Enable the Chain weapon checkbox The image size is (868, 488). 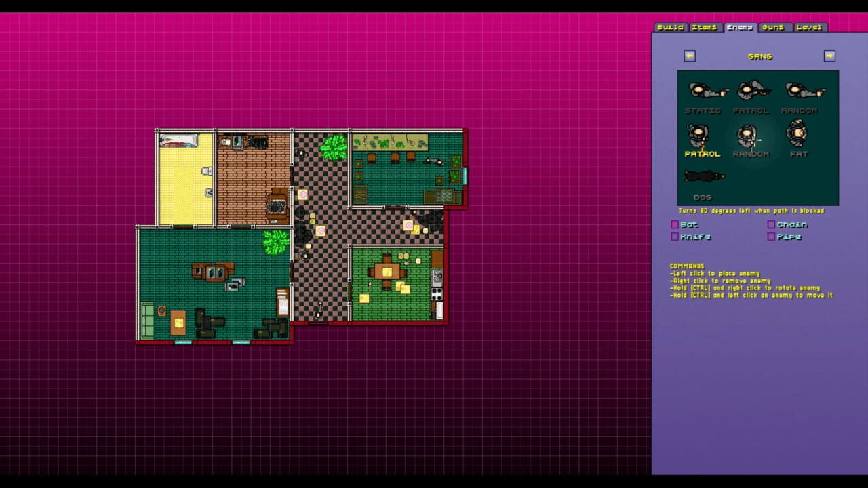click(771, 224)
